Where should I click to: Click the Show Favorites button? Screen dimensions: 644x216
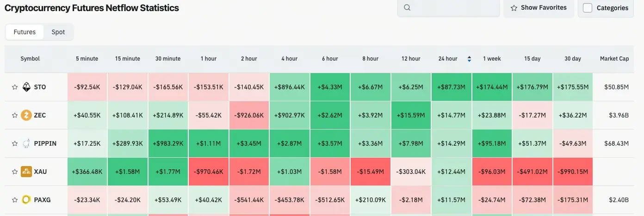pos(539,8)
